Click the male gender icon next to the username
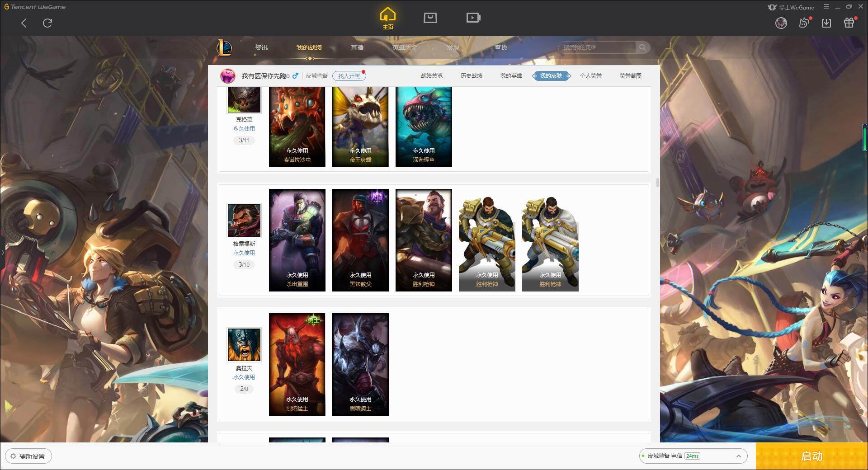Screen dimensions: 868x470 coord(296,76)
